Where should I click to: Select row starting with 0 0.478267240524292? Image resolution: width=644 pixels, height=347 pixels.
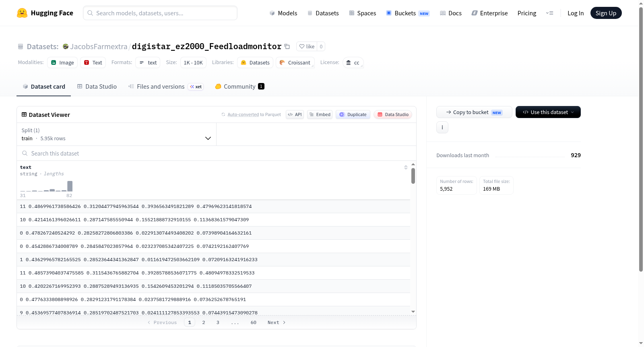213,233
